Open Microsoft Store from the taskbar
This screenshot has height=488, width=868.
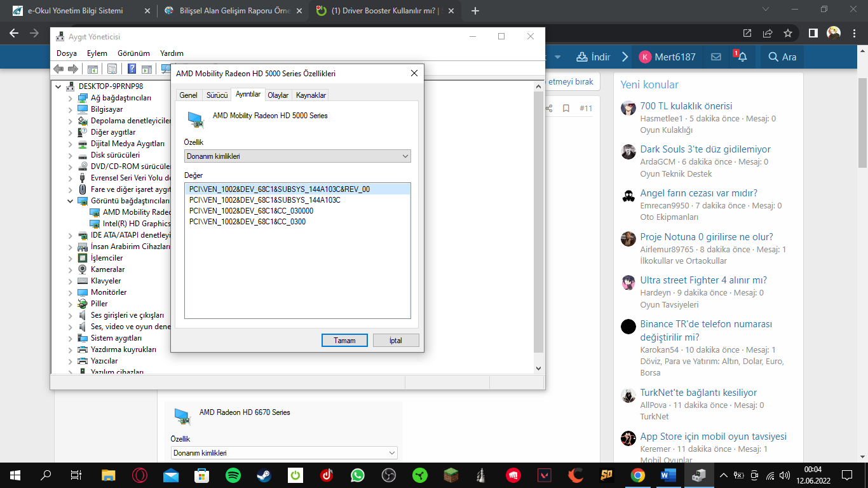(202, 475)
